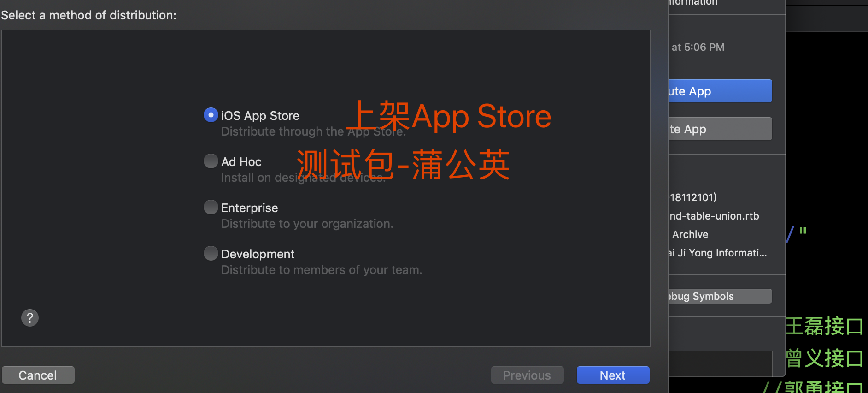
Task: Click the blue Distribute App button in Organizer
Action: (721, 91)
